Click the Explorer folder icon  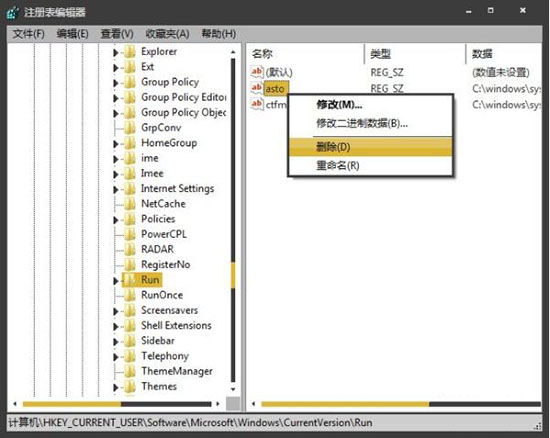130,52
